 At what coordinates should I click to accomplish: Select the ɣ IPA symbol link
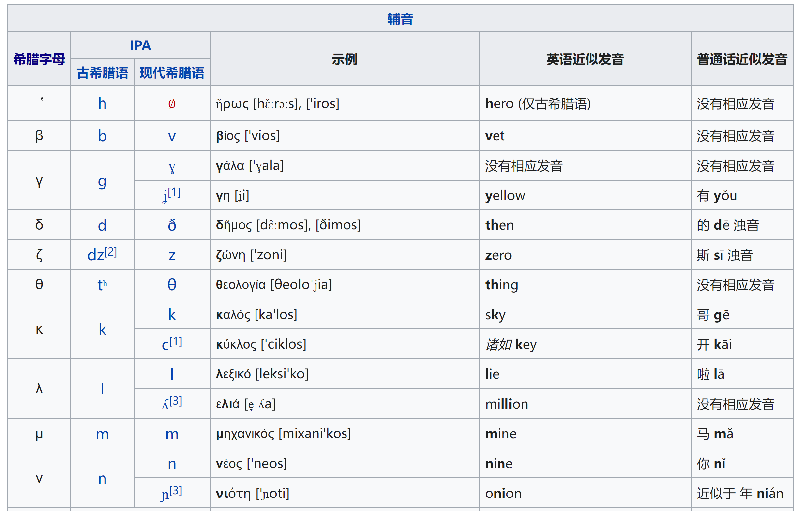(x=172, y=167)
